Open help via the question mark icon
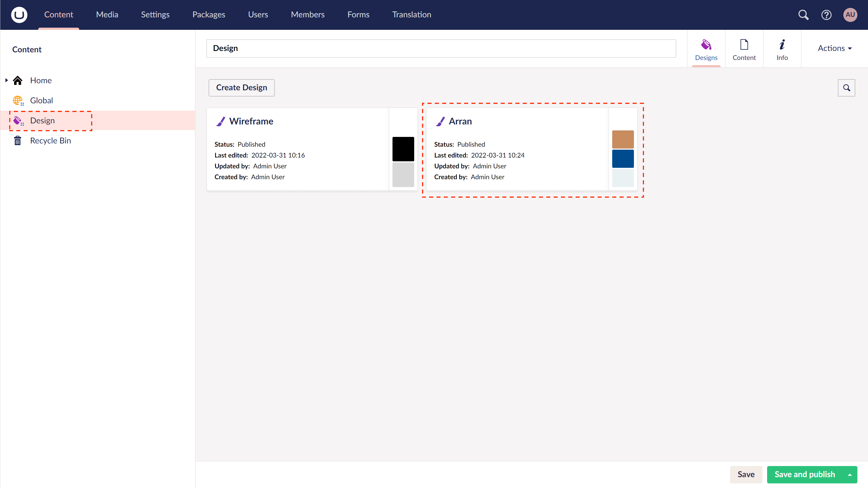This screenshot has width=868, height=488. 826,15
